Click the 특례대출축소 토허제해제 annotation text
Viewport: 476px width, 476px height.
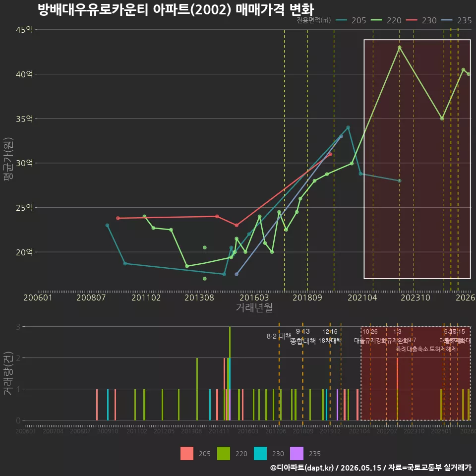[426, 349]
